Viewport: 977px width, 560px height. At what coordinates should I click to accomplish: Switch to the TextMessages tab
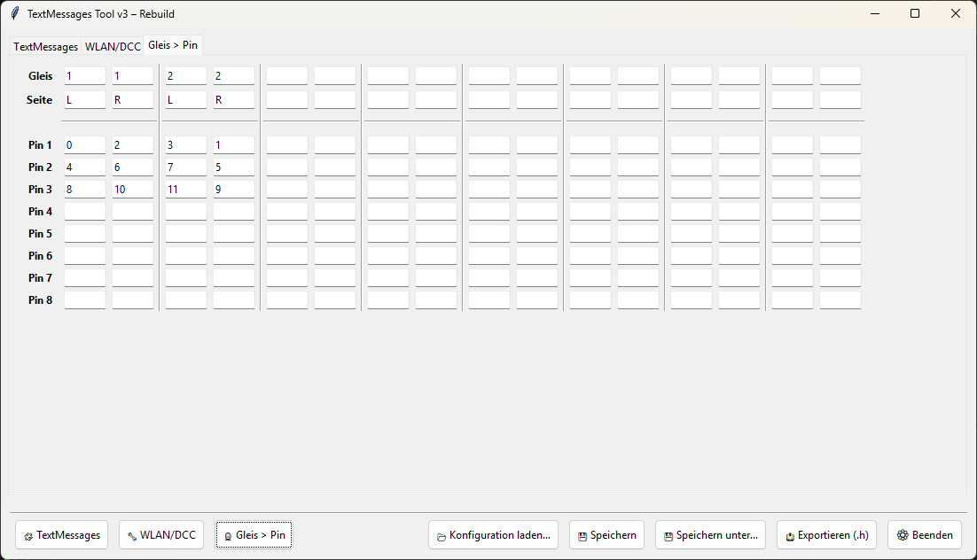click(45, 47)
